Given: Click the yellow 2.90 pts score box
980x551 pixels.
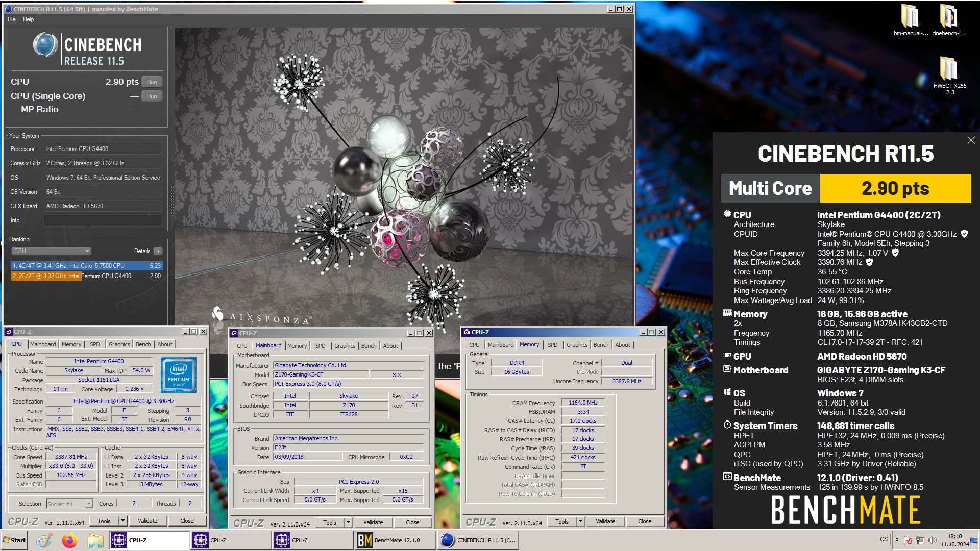Looking at the screenshot, I should pos(895,188).
